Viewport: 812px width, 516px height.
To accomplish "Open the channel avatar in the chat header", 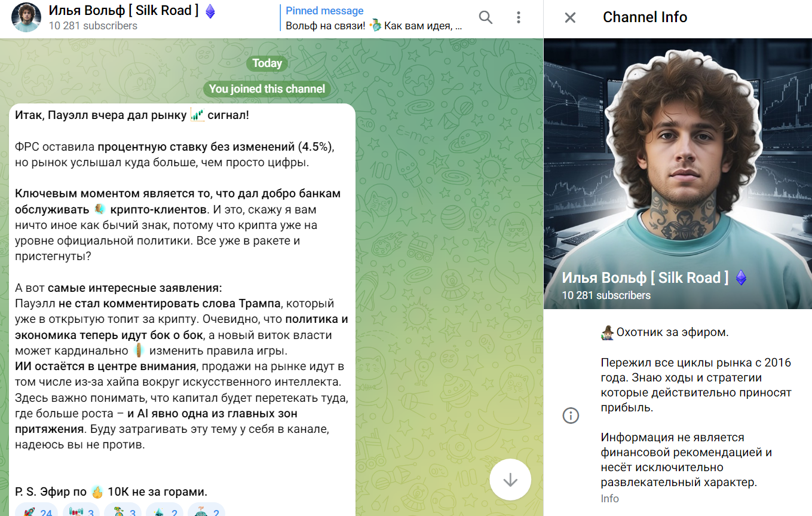I will coord(26,17).
